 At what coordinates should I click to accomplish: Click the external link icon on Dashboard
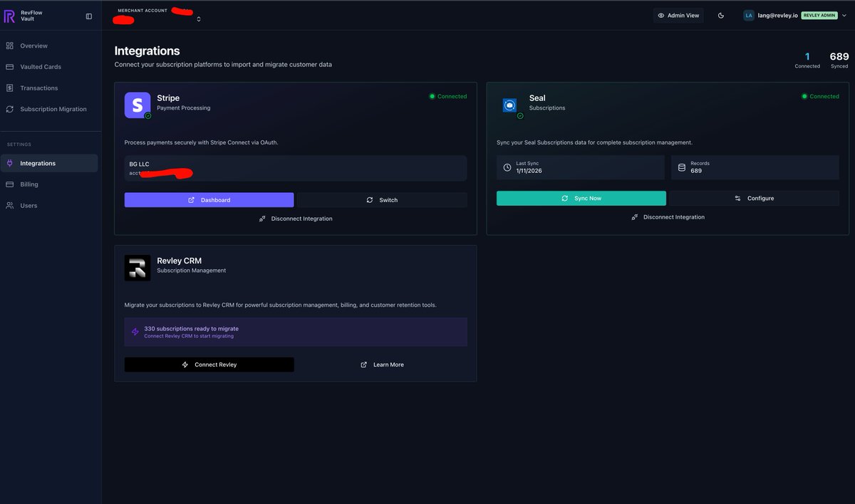(x=192, y=200)
